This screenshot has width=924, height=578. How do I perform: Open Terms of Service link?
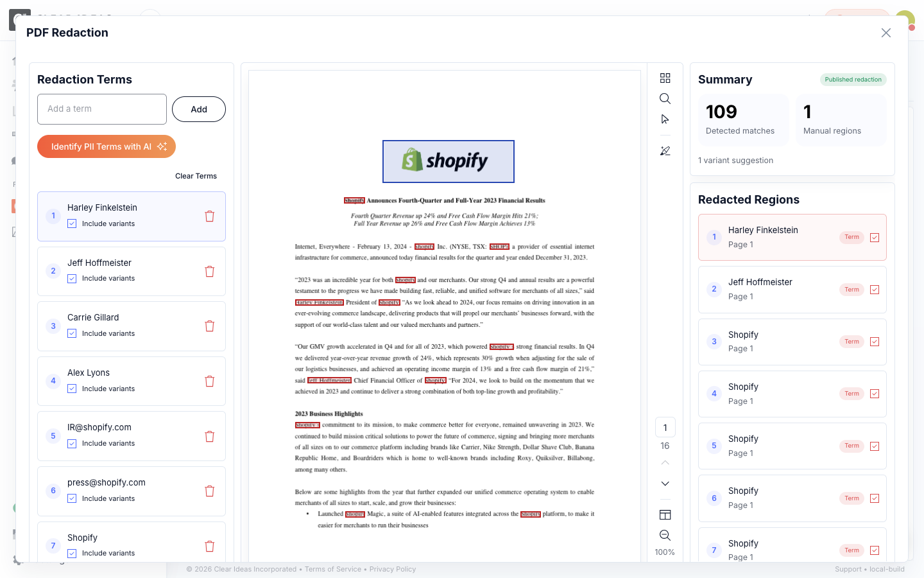tap(333, 569)
